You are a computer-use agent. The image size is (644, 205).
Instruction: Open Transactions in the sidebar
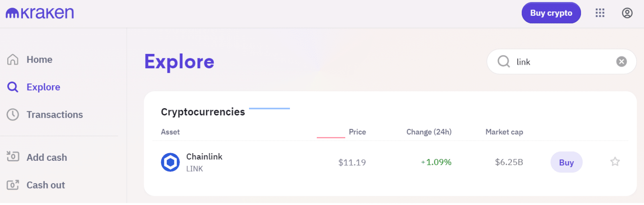(55, 115)
